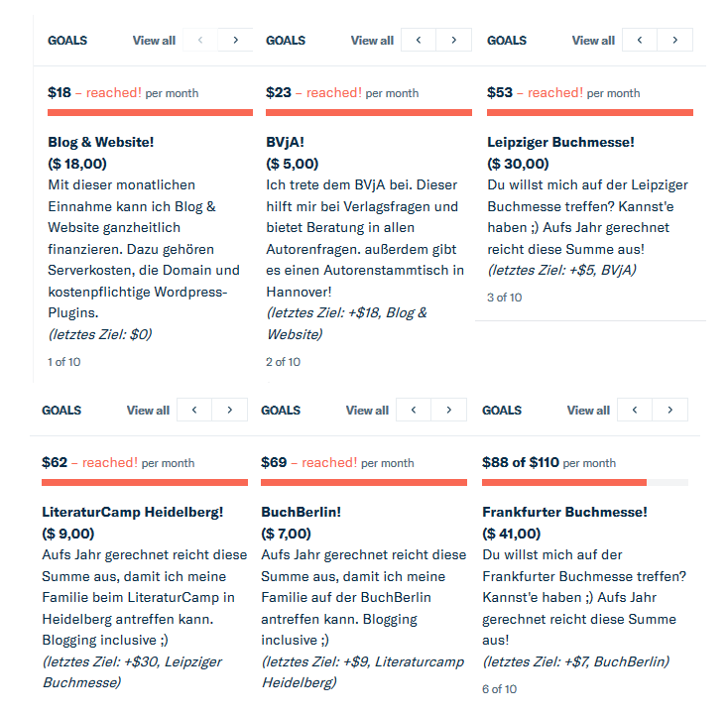Go back from LiteraturCamp Heidelberg goal
This screenshot has width=728, height=717.
(194, 411)
